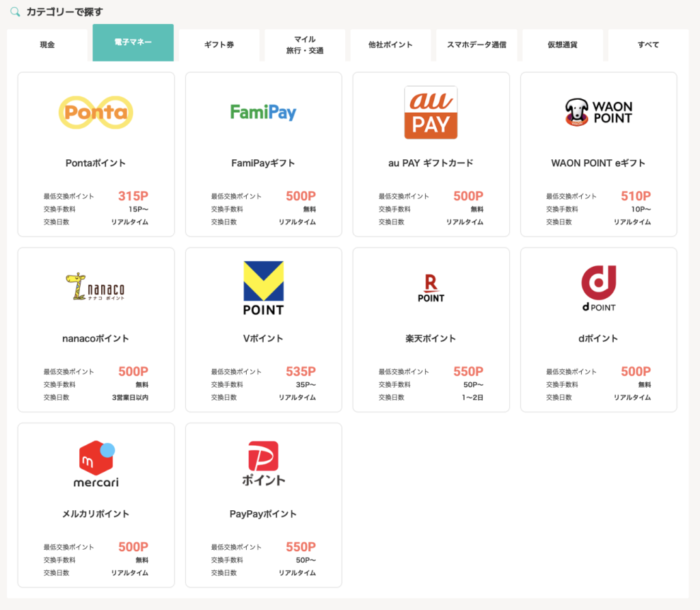Open the Rakuten R POINT logo

click(431, 288)
